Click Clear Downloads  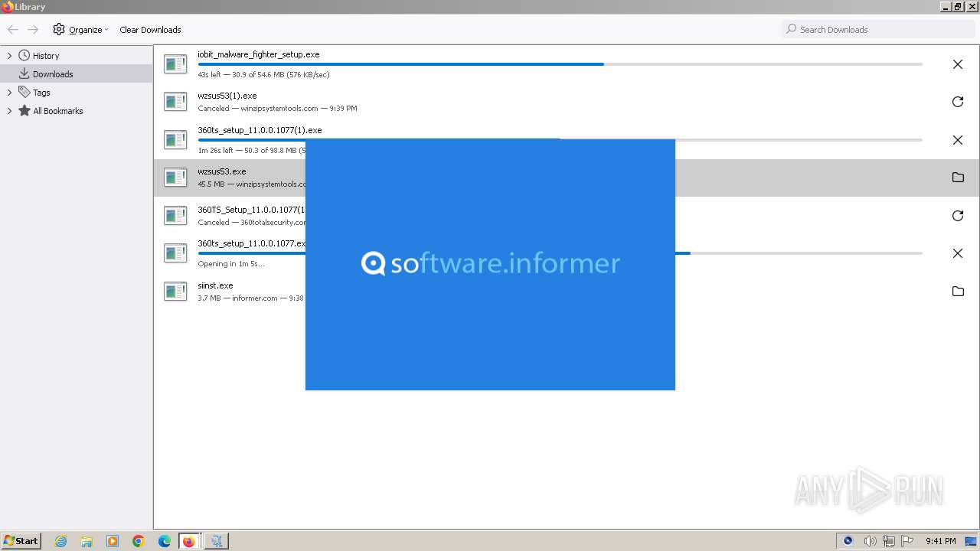pyautogui.click(x=150, y=30)
